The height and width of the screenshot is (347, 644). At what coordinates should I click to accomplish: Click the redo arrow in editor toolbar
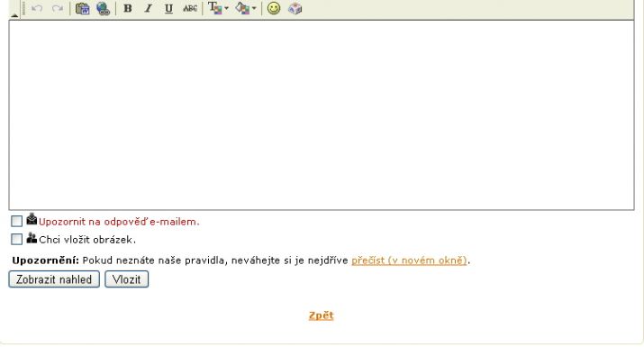click(x=58, y=8)
